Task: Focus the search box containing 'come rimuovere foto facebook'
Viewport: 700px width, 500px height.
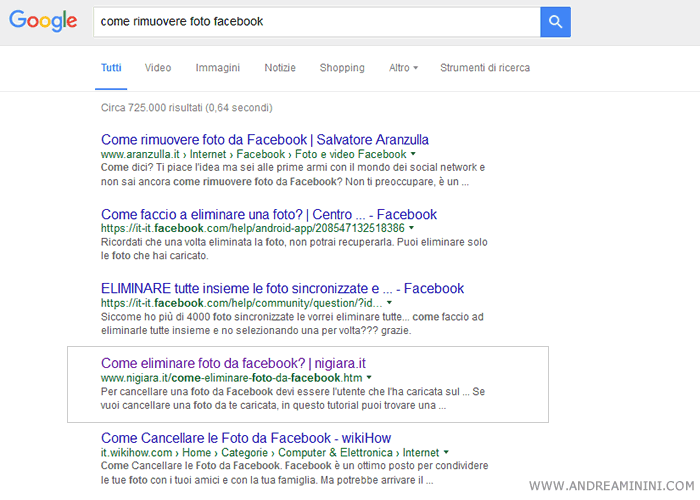Action: (x=317, y=21)
